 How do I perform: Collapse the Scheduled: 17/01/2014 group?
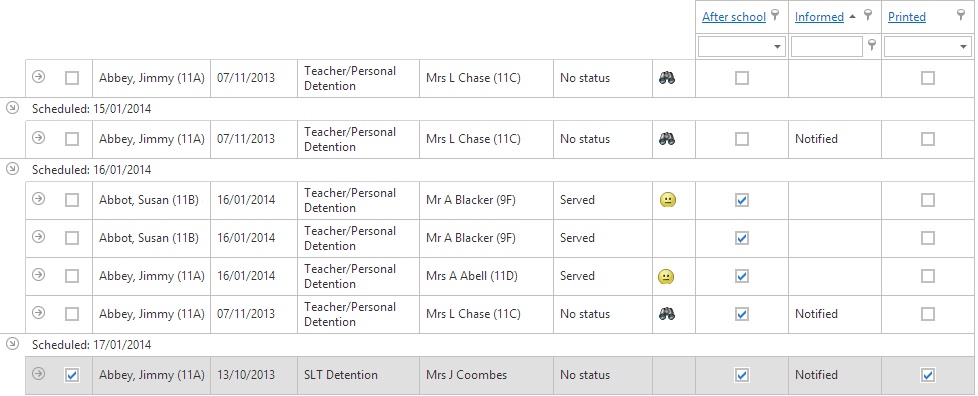pos(12,344)
